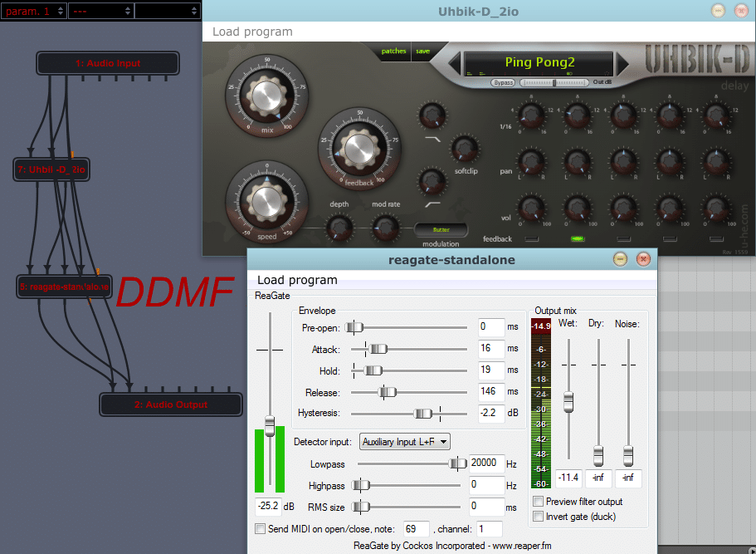Toggle fifth tap feedback switch
Viewport: 756px width, 554px height.
(716, 239)
